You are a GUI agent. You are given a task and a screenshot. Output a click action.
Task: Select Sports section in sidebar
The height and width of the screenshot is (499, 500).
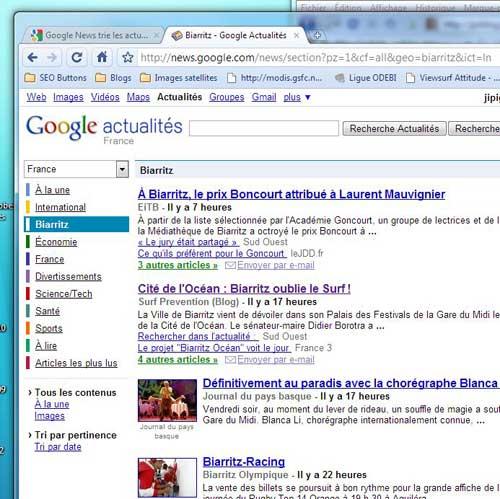point(49,328)
